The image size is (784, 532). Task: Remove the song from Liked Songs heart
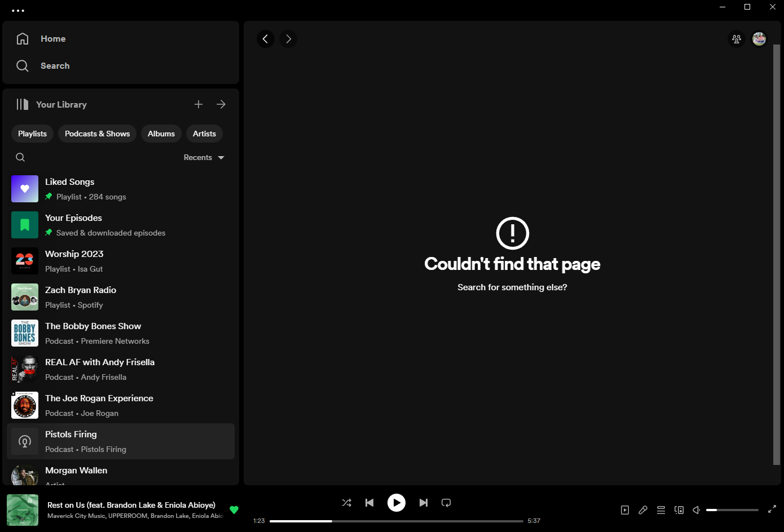pos(234,510)
